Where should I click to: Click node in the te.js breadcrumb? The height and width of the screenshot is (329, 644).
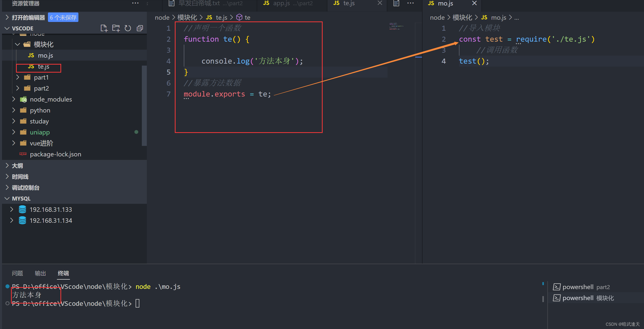(162, 17)
